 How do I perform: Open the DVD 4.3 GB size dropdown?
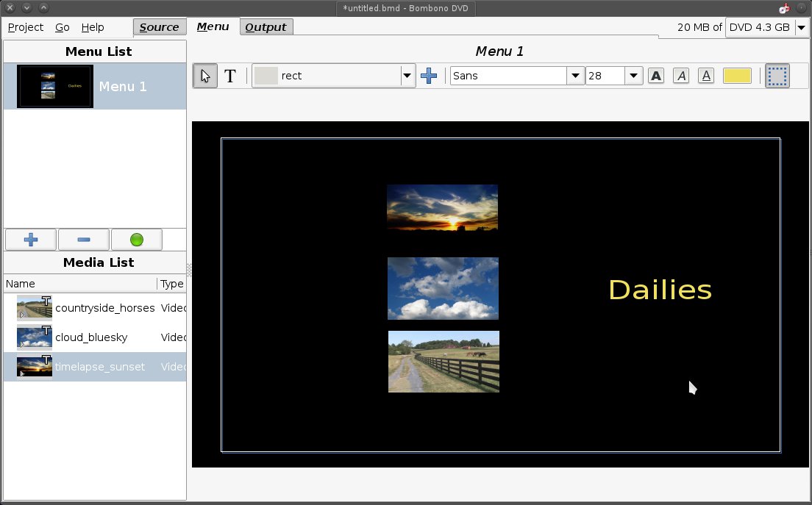coord(800,27)
